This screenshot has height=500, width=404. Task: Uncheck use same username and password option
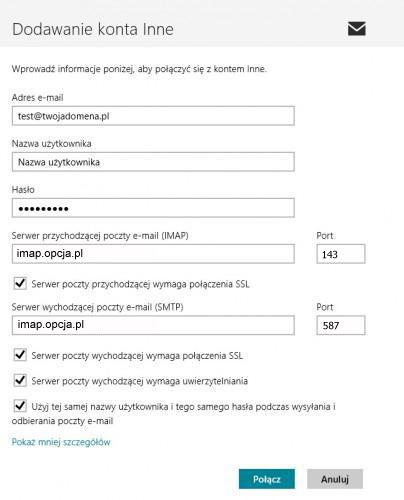click(20, 406)
